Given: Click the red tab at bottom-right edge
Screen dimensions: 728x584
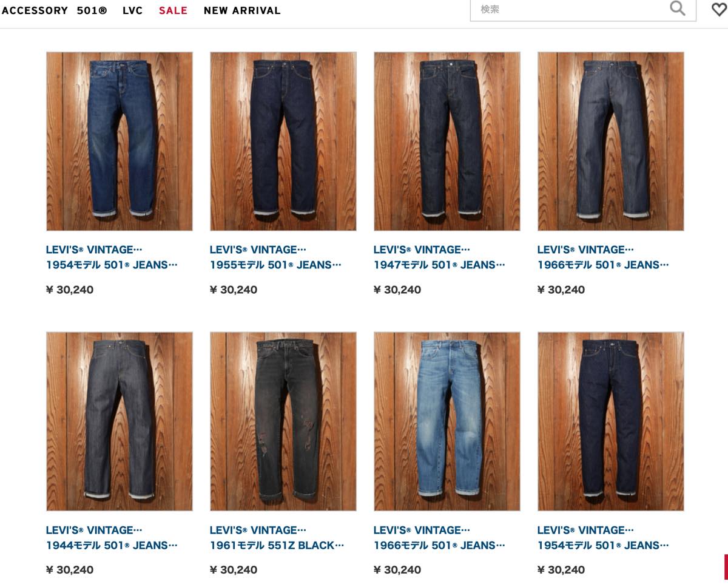Looking at the screenshot, I should (x=726, y=567).
